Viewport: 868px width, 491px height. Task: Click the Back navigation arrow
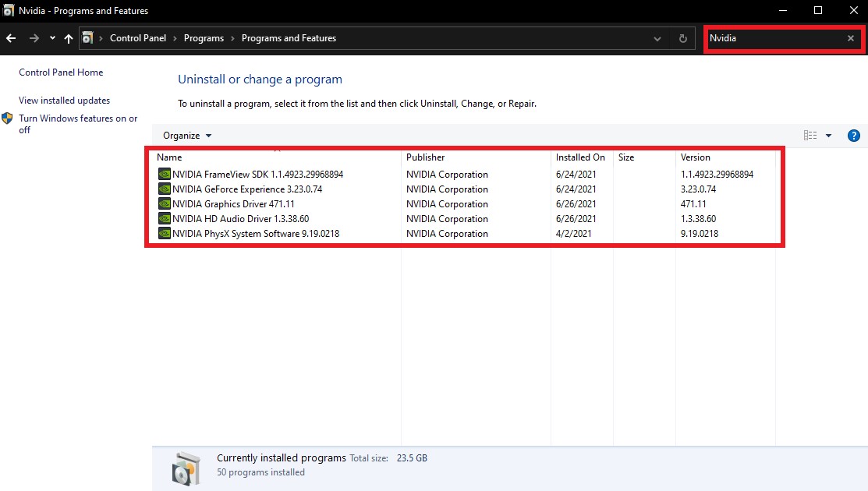11,38
